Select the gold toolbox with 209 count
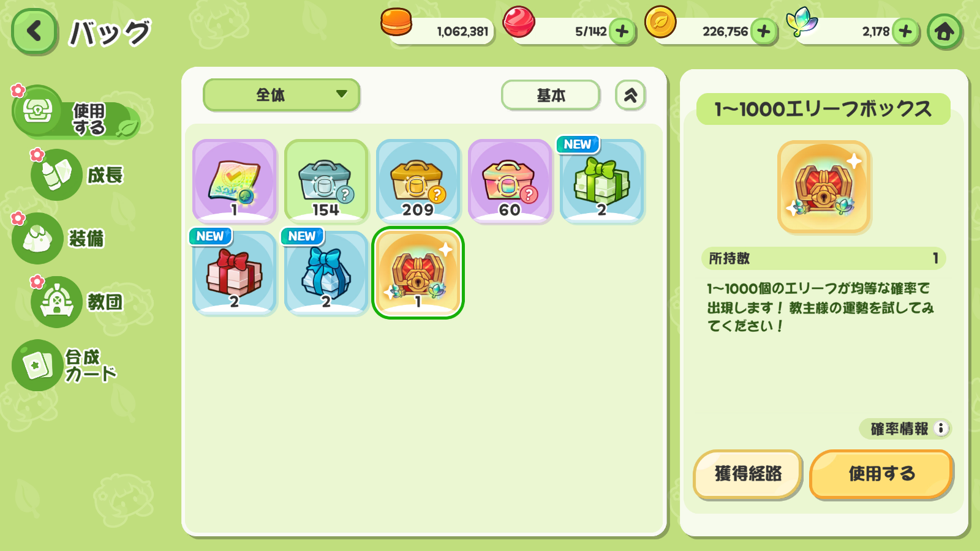Image resolution: width=980 pixels, height=551 pixels. pos(418,181)
